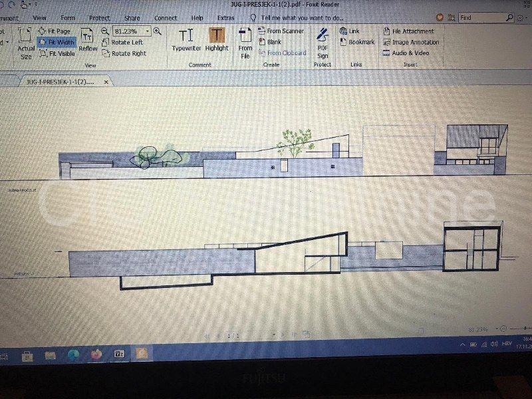Activate Fit Width view mode

coord(57,43)
